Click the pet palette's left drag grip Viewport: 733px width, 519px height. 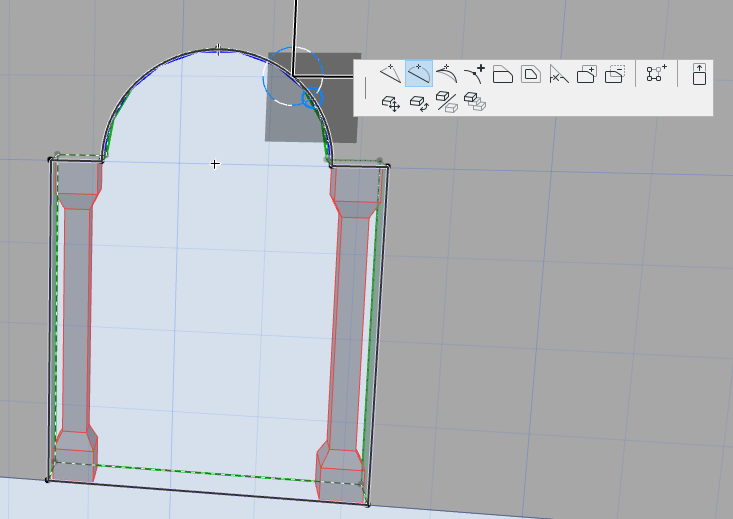366,88
